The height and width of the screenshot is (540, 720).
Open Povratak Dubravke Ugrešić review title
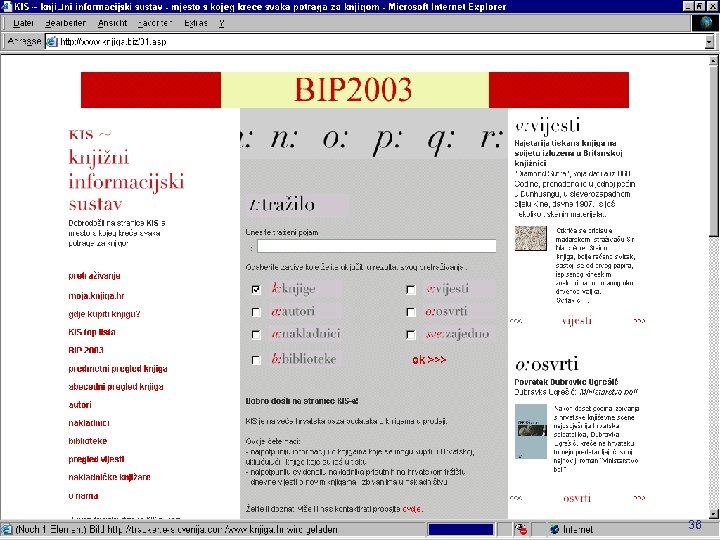(566, 382)
